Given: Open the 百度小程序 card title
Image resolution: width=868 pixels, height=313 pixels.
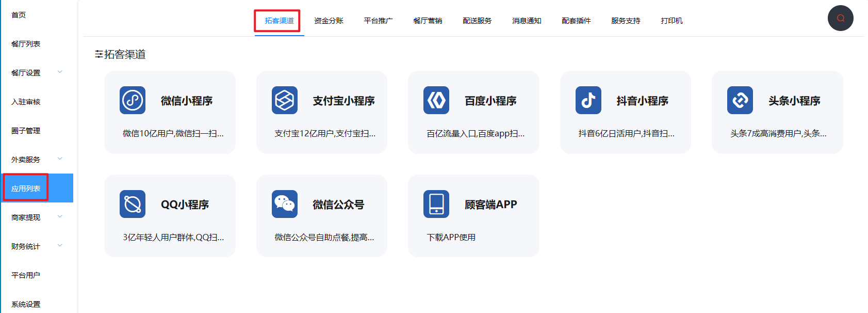Looking at the screenshot, I should pyautogui.click(x=490, y=101).
